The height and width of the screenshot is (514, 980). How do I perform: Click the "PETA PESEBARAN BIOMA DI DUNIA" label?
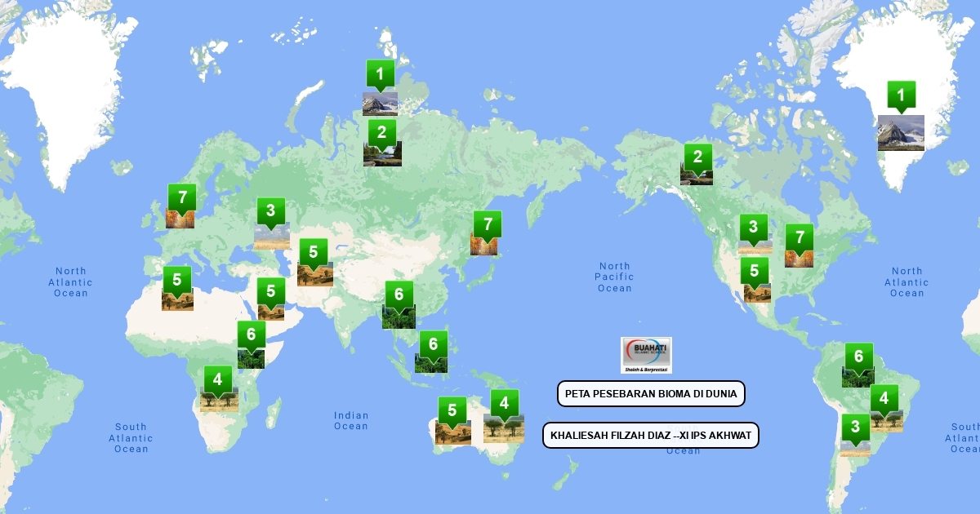[x=651, y=394]
